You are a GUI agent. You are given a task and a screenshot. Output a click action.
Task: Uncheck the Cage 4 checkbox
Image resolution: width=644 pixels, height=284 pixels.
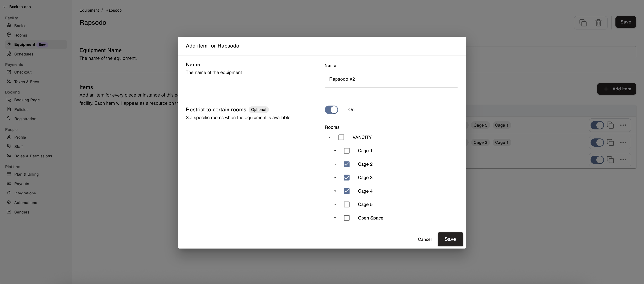pyautogui.click(x=346, y=191)
